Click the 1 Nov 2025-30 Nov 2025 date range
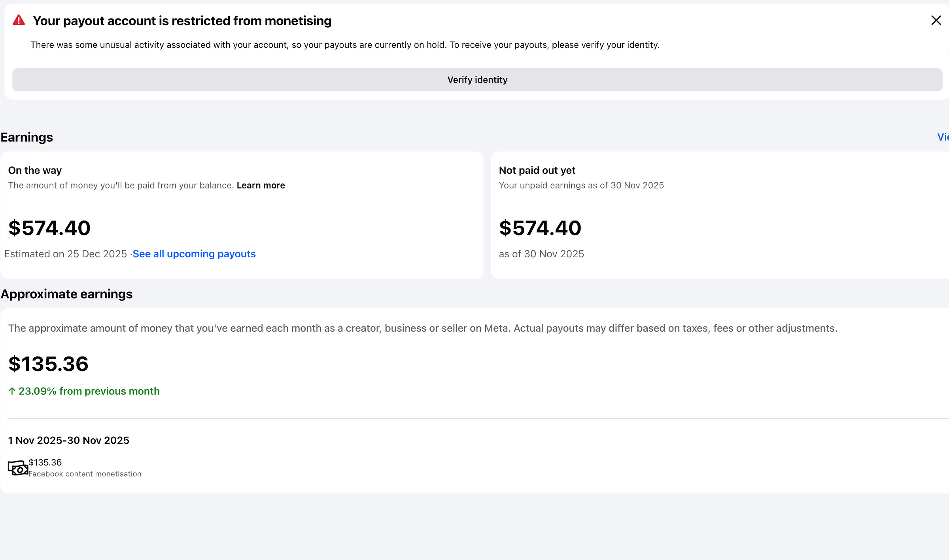This screenshot has width=949, height=560. pos(68,440)
